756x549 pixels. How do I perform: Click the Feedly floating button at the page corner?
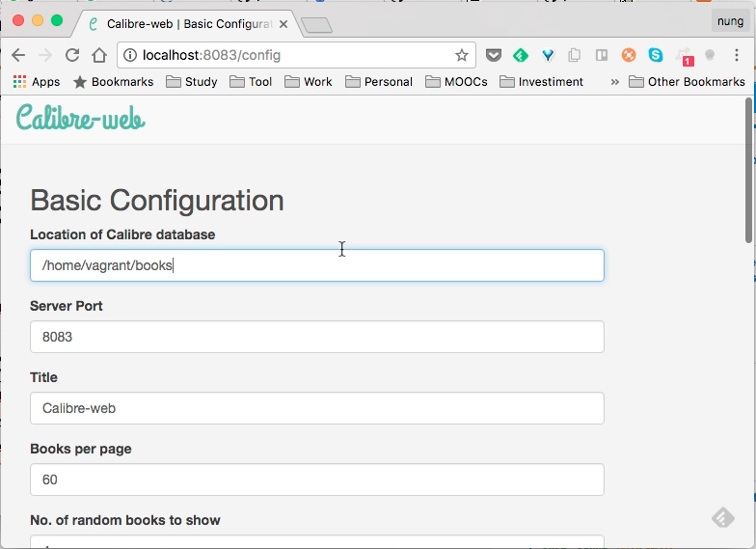coord(723,518)
